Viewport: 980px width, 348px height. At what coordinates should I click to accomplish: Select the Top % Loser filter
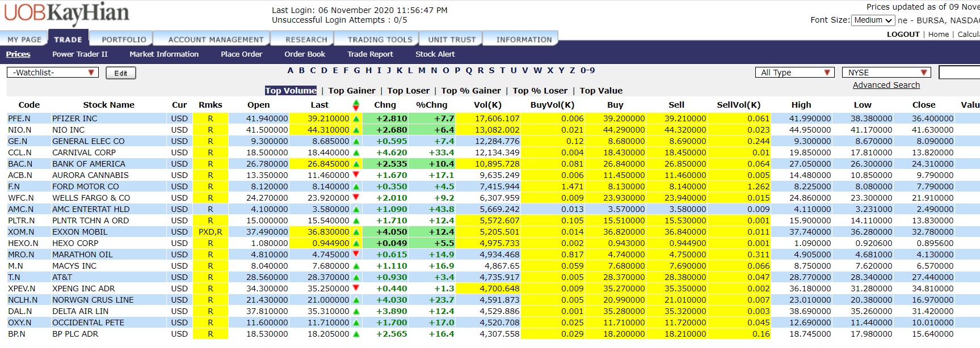pos(540,91)
